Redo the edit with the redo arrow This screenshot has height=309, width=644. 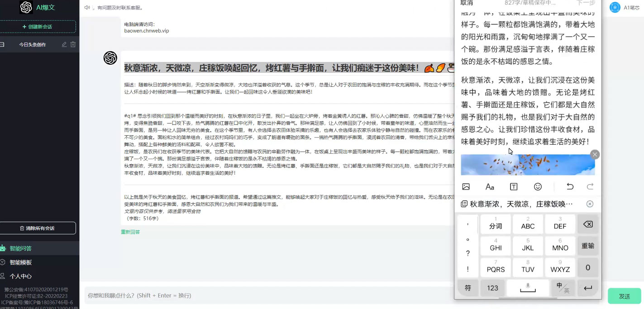point(590,186)
